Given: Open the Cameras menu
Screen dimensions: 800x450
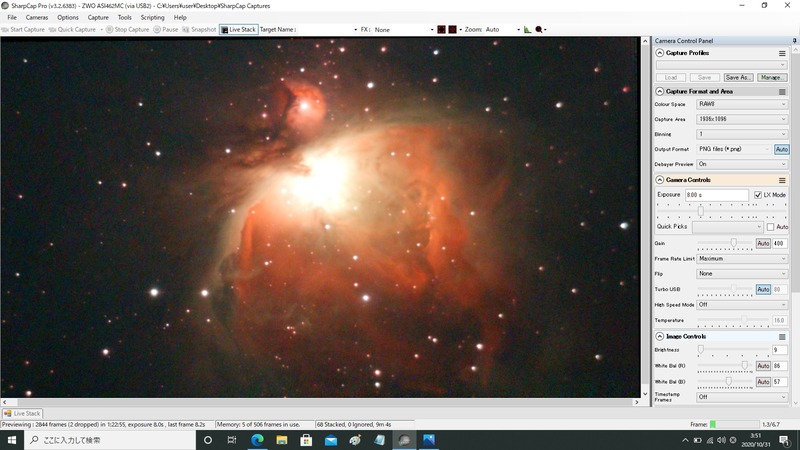Looking at the screenshot, I should point(37,17).
